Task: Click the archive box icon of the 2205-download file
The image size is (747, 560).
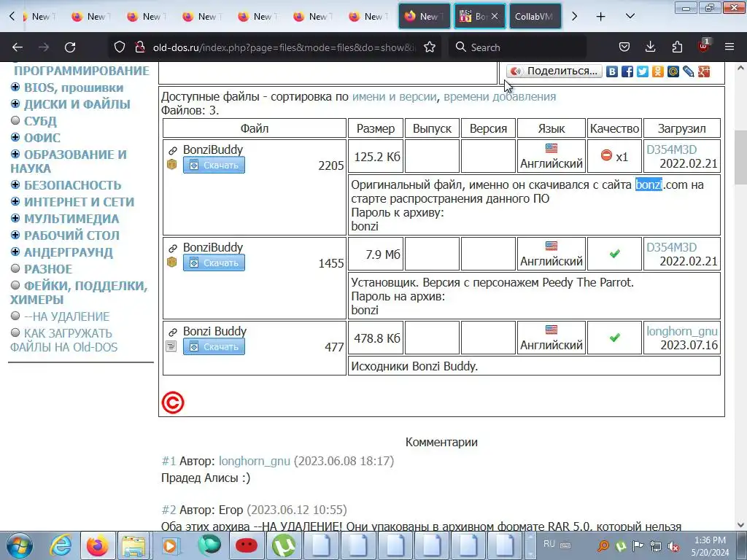Action: tap(172, 164)
